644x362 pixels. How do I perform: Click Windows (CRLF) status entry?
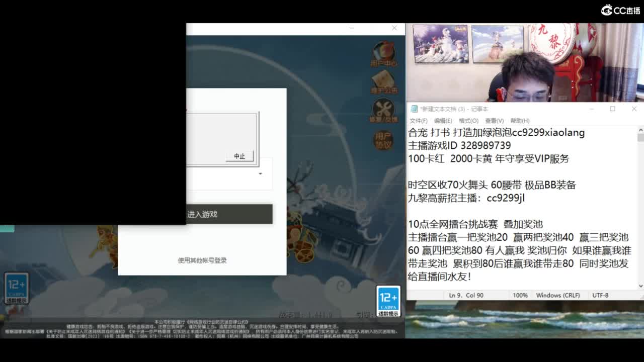tap(558, 295)
